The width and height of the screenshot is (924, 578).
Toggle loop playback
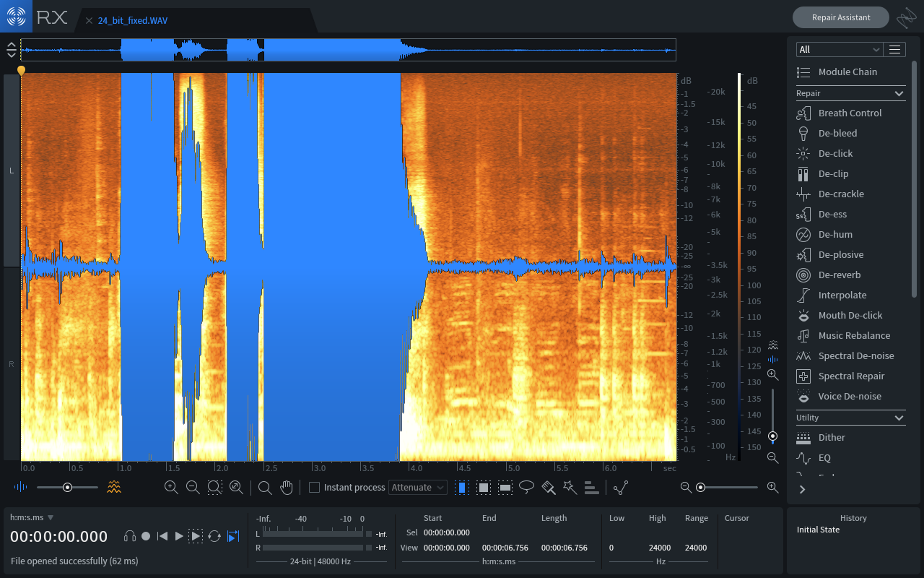(214, 536)
